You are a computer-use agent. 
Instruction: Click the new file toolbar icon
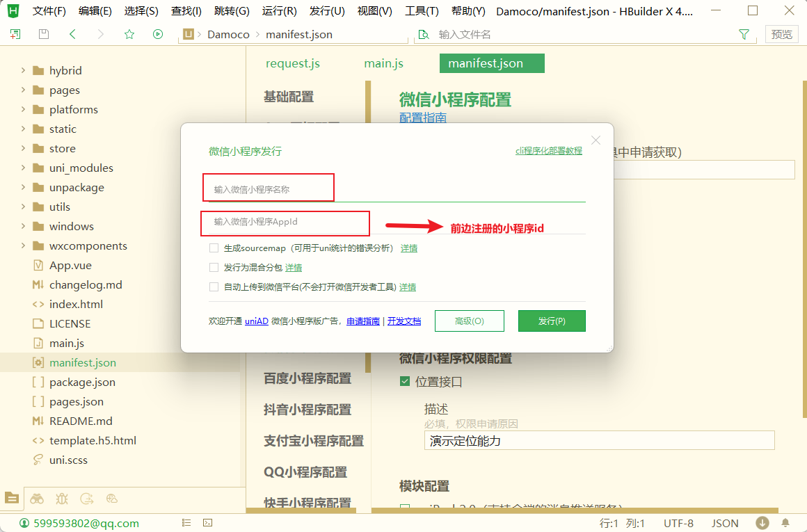tap(15, 35)
